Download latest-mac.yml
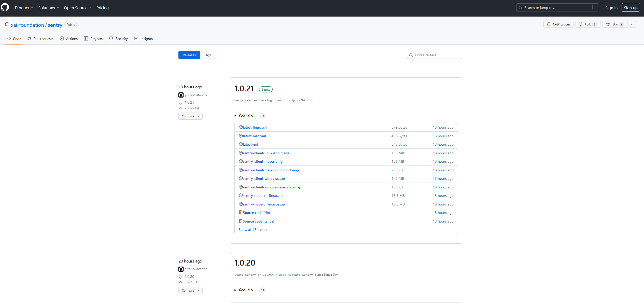 [x=254, y=136]
